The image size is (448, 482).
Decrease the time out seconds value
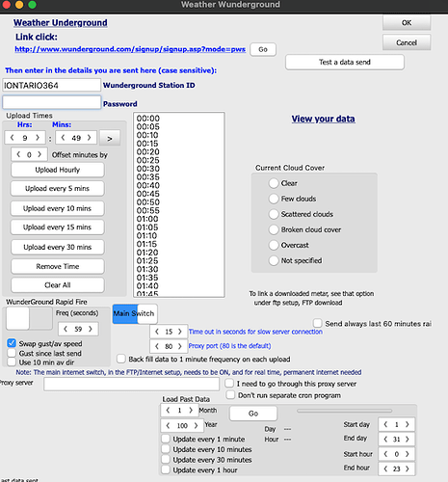click(157, 332)
